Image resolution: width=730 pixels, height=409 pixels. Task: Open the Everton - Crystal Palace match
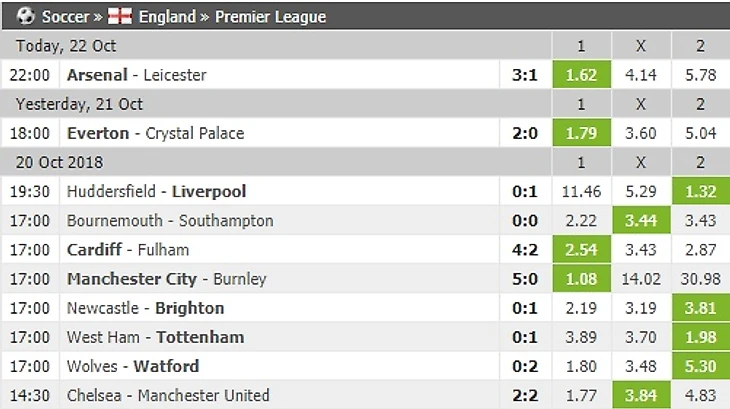[155, 133]
